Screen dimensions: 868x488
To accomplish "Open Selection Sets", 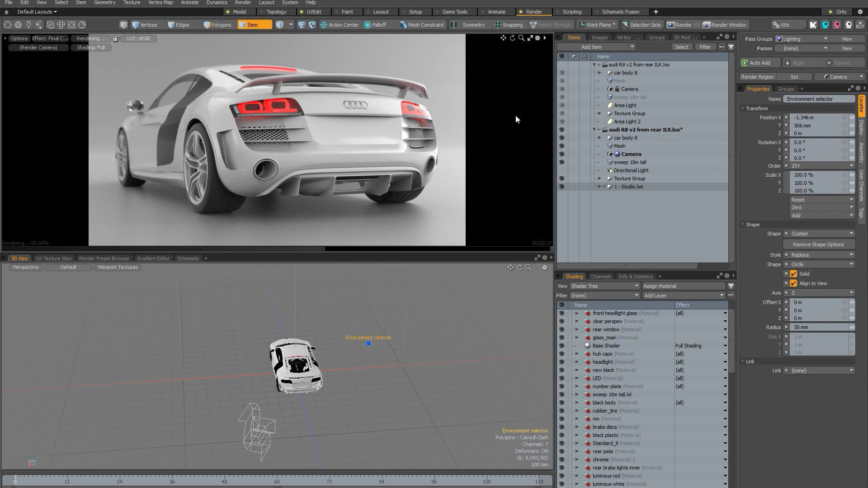I will pos(642,25).
